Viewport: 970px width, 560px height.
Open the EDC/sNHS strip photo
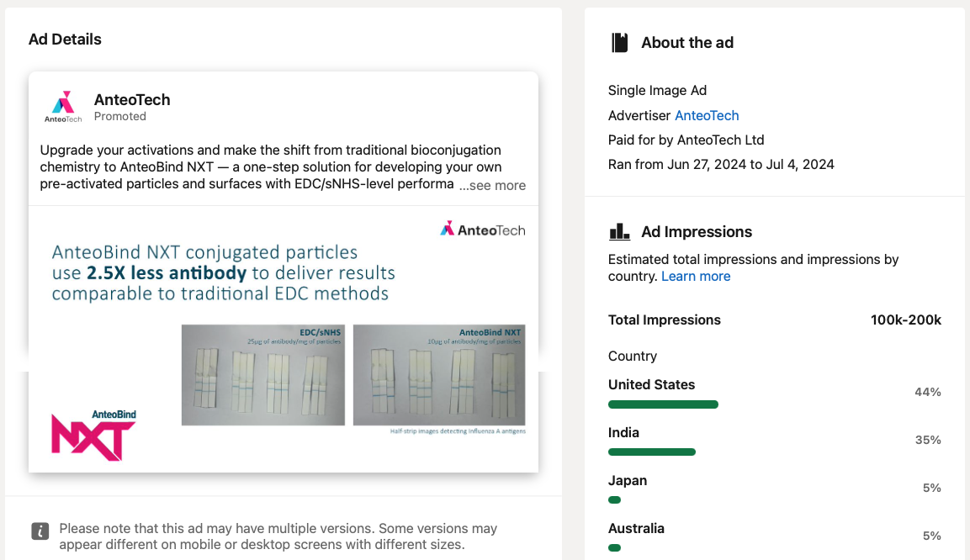[263, 374]
